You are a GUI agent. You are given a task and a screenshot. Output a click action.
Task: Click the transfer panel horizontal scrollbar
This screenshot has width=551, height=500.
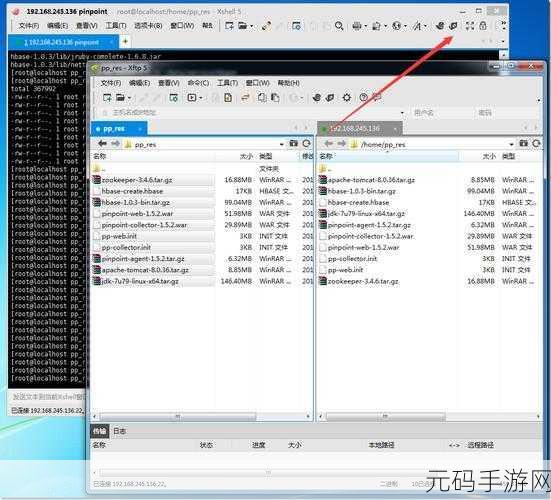click(x=268, y=472)
